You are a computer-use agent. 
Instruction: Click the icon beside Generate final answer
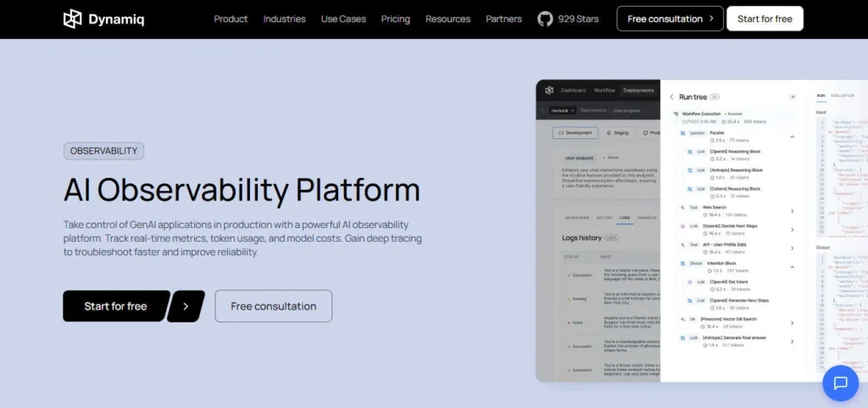click(x=682, y=338)
